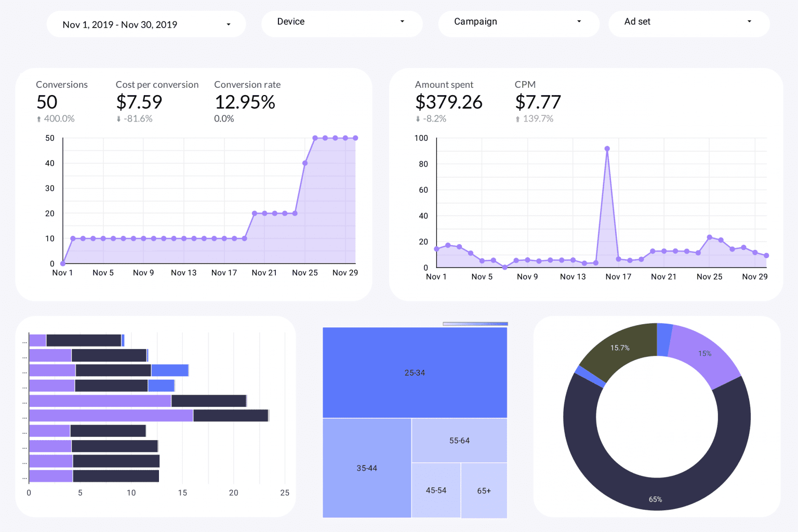Click the Cost per conversion value $7.59
798x532 pixels.
click(139, 102)
